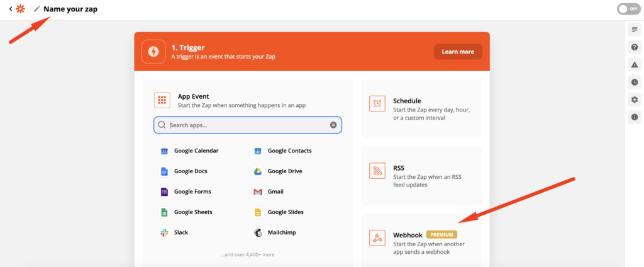Screen dimensions: 644x267
Task: Choose Mailchimp app label
Action: 282,232
